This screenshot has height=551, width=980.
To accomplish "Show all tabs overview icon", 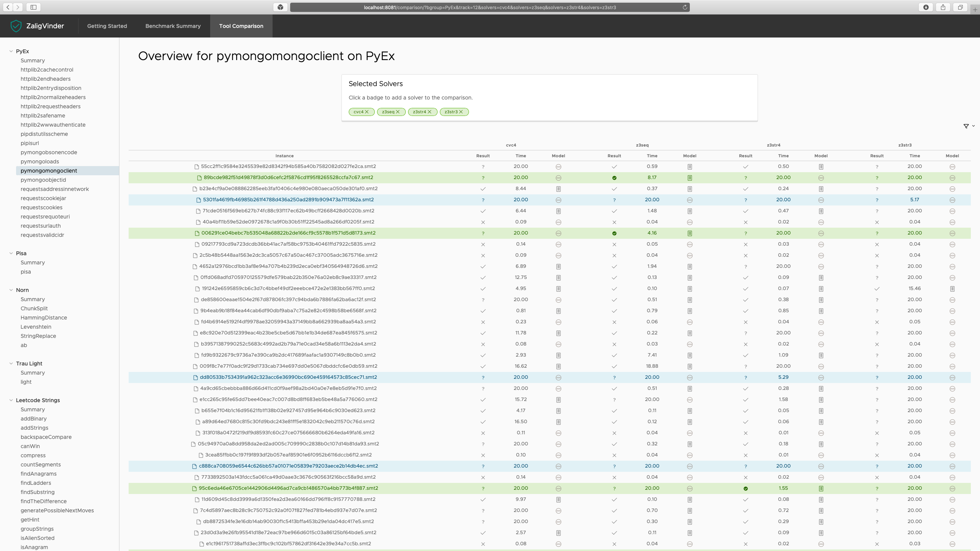I will point(960,7).
